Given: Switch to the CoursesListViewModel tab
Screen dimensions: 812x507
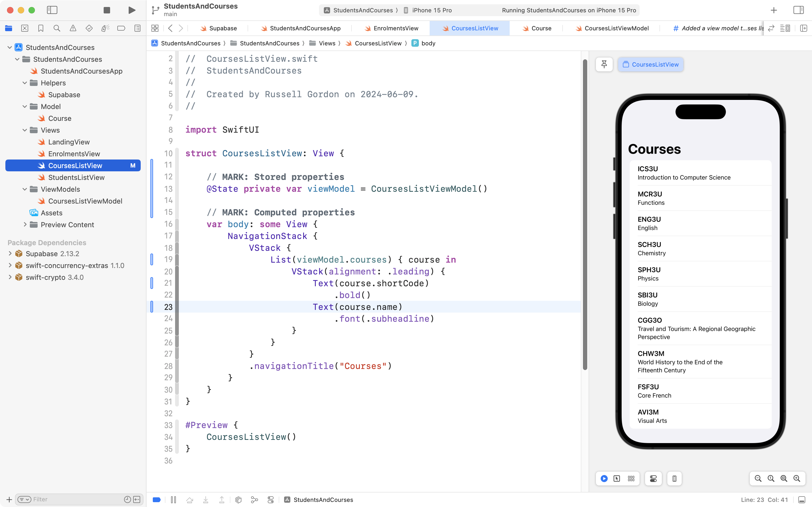Looking at the screenshot, I should (616, 28).
